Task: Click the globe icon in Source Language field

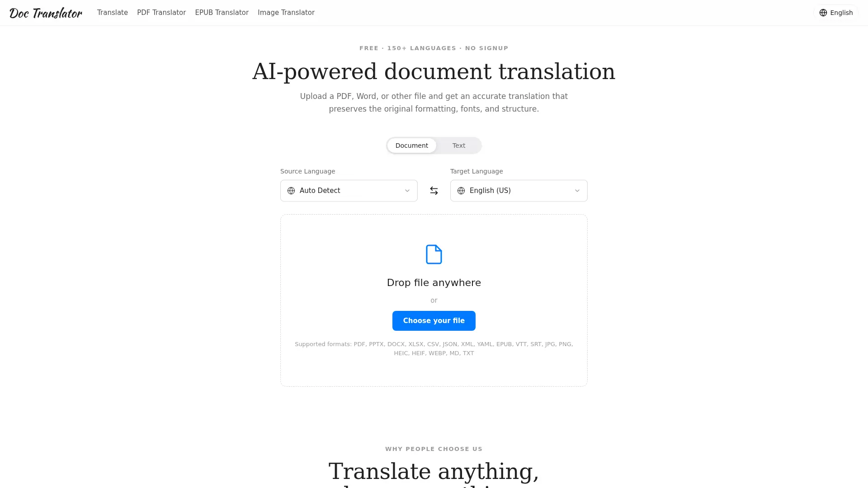Action: (x=291, y=191)
